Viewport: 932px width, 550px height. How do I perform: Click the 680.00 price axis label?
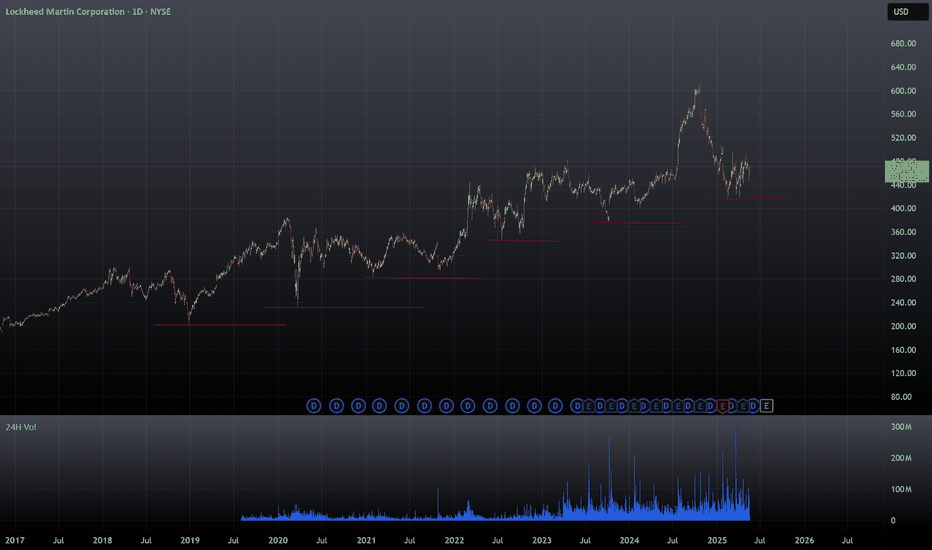pyautogui.click(x=903, y=43)
